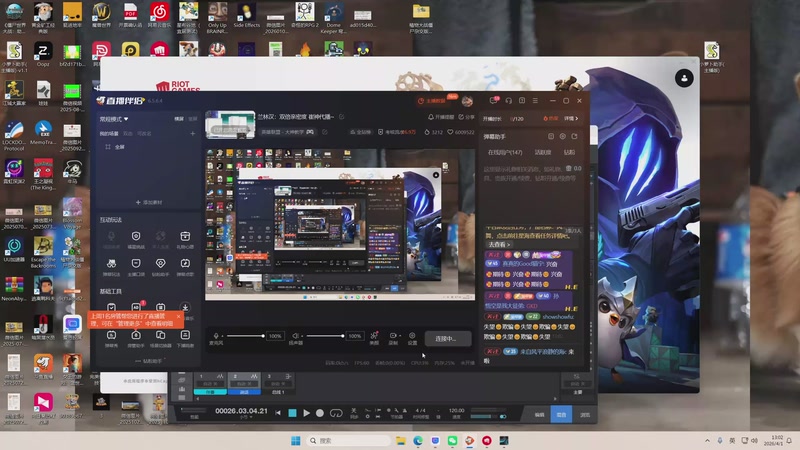800x450 pixels.
Task: Click the 开播提醒 bell button
Action: (441, 117)
